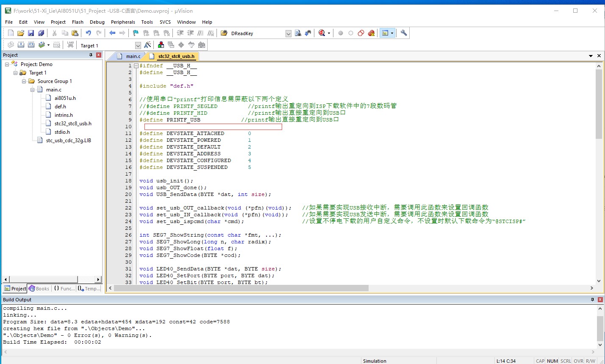
Task: Open the editor tab list dropdown arrow
Action: (x=591, y=56)
